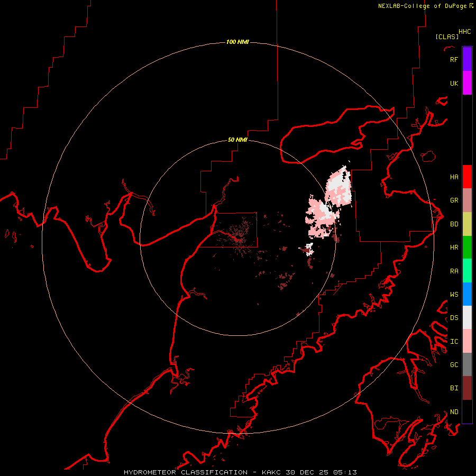Click the IC pink legend swatch

click(x=467, y=341)
